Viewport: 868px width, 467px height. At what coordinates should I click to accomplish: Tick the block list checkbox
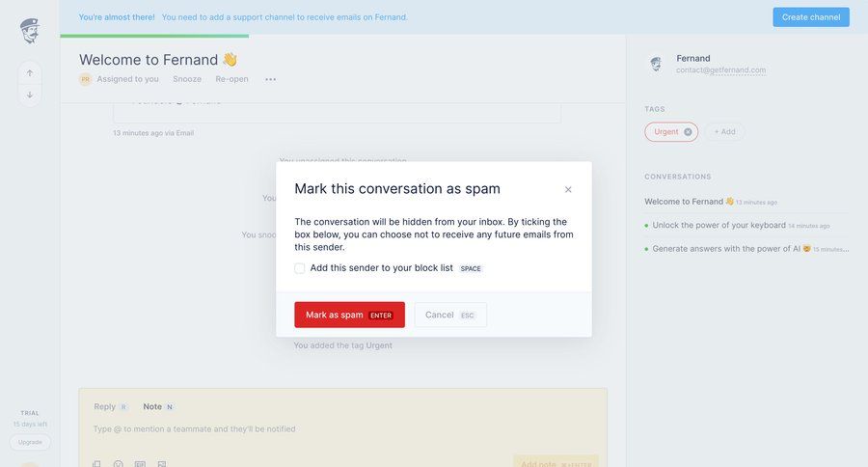click(x=300, y=268)
